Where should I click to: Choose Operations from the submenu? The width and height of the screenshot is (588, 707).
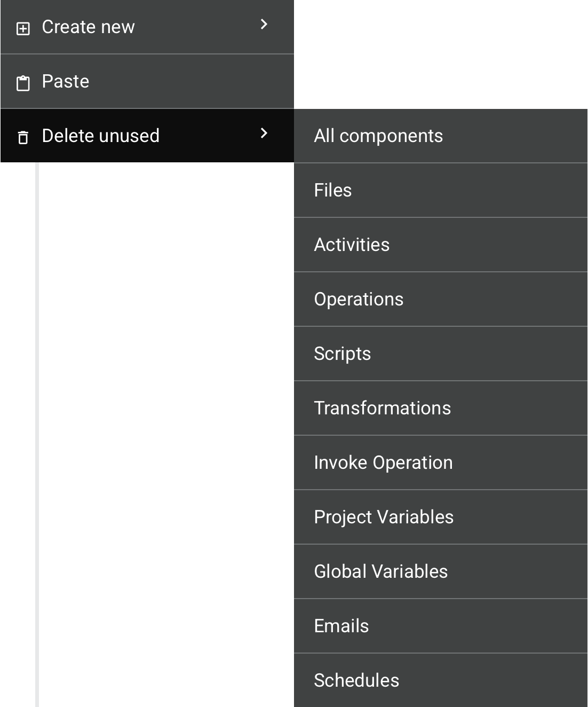point(359,300)
